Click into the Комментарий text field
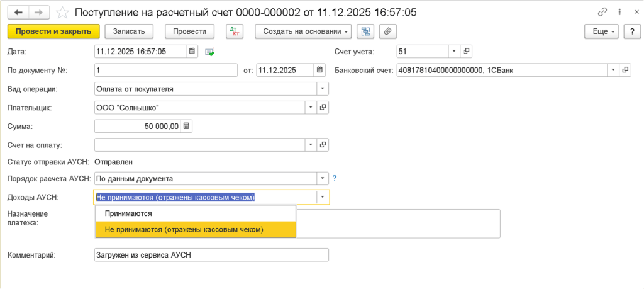 [x=211, y=255]
